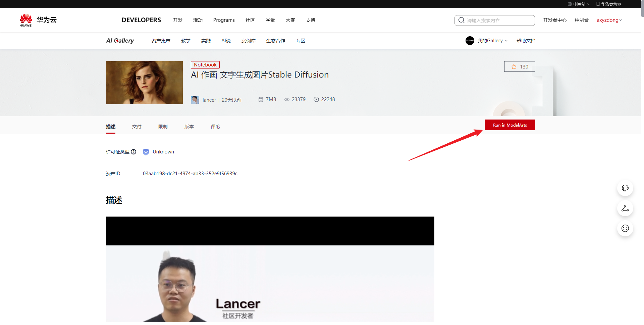644x325 pixels.
Task: Click the star favorite icon
Action: tap(514, 66)
